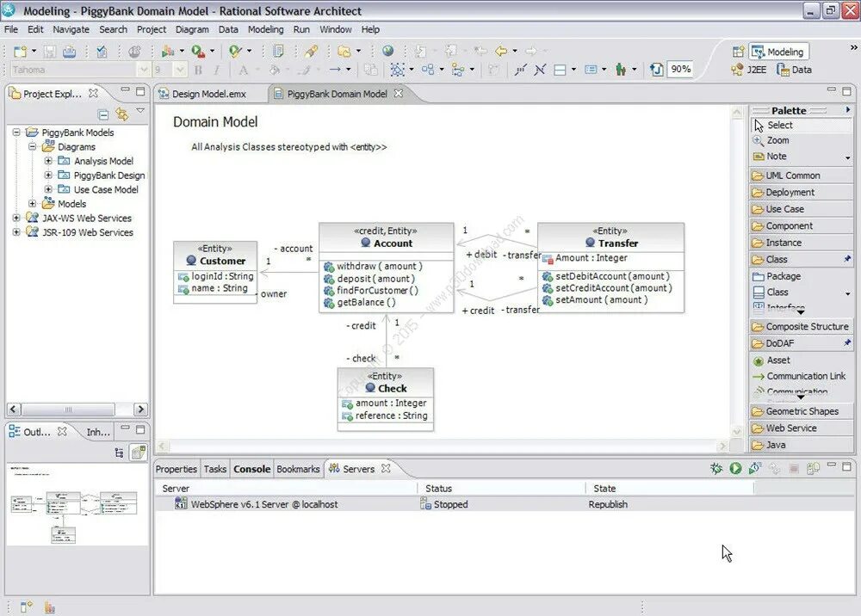Click the Publish to server icon

813,468
